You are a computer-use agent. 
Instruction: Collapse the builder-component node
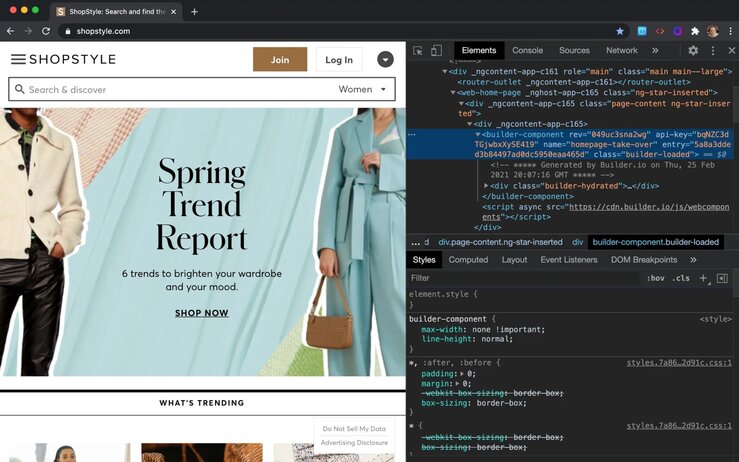[477, 134]
